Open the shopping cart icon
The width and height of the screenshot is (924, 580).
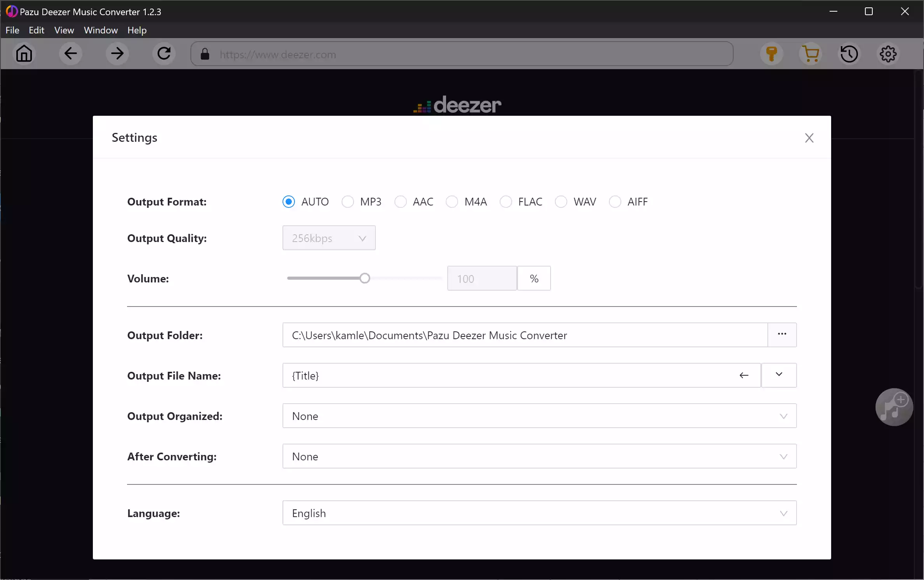tap(811, 54)
